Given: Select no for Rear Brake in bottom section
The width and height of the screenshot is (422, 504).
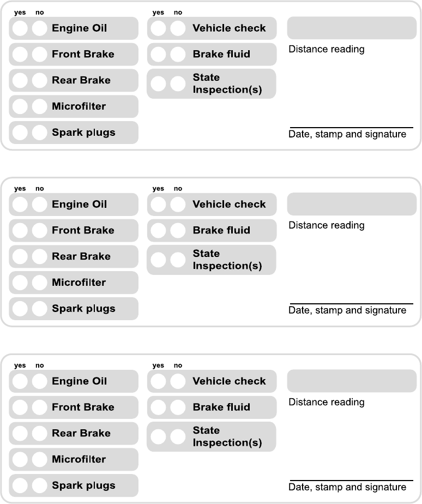Looking at the screenshot, I should click(39, 434).
